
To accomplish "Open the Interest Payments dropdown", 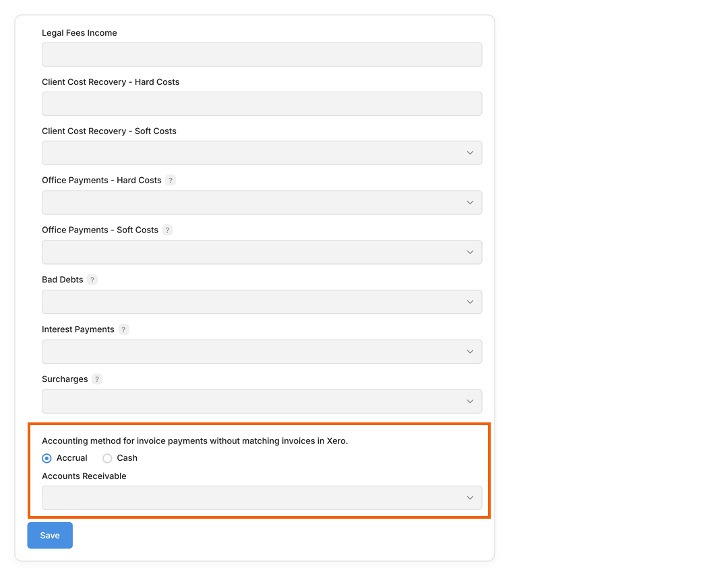I will (x=262, y=352).
